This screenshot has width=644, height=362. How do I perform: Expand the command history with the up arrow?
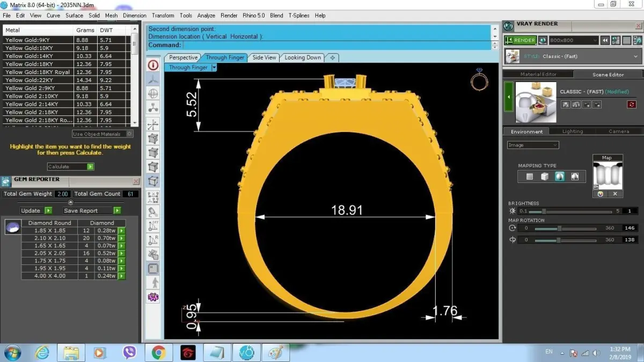tap(495, 29)
